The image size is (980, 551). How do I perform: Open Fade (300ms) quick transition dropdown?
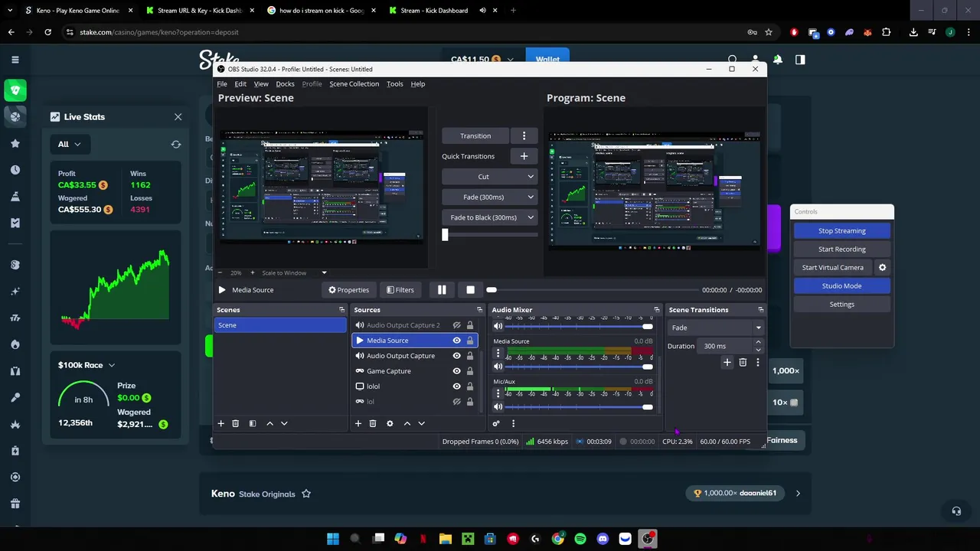pos(489,197)
